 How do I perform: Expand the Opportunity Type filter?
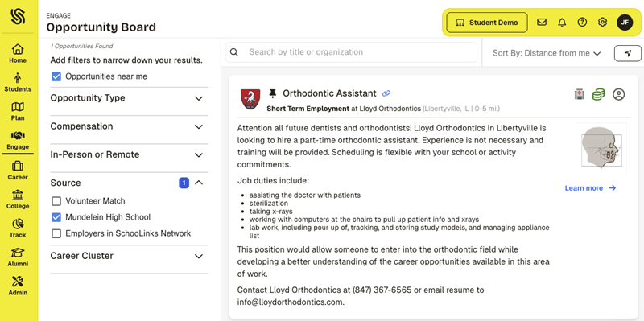pos(127,98)
